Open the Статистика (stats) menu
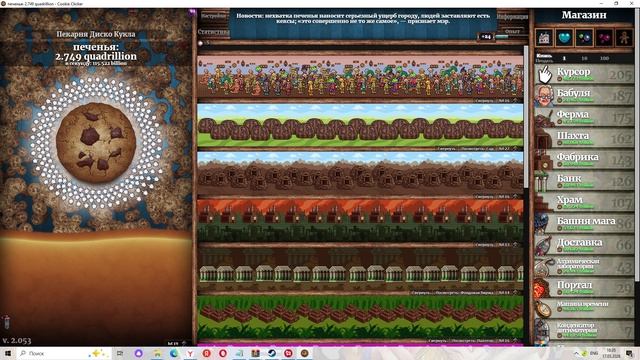Viewport: 640px width, 360px height. [x=213, y=31]
